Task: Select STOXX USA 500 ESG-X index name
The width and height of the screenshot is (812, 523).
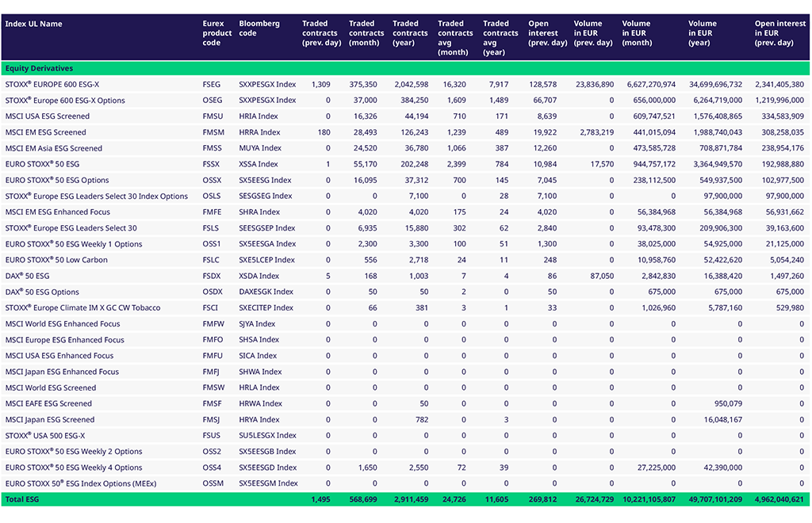Action: click(x=45, y=436)
